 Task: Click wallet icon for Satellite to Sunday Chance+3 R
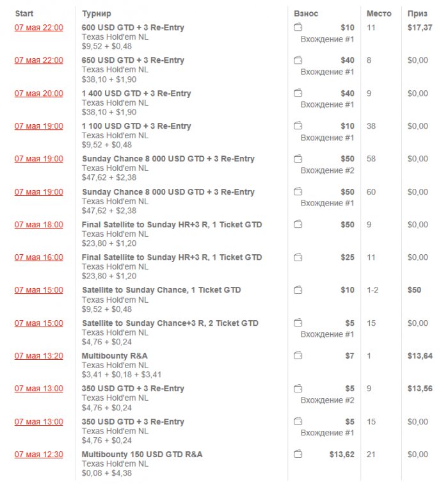click(298, 323)
